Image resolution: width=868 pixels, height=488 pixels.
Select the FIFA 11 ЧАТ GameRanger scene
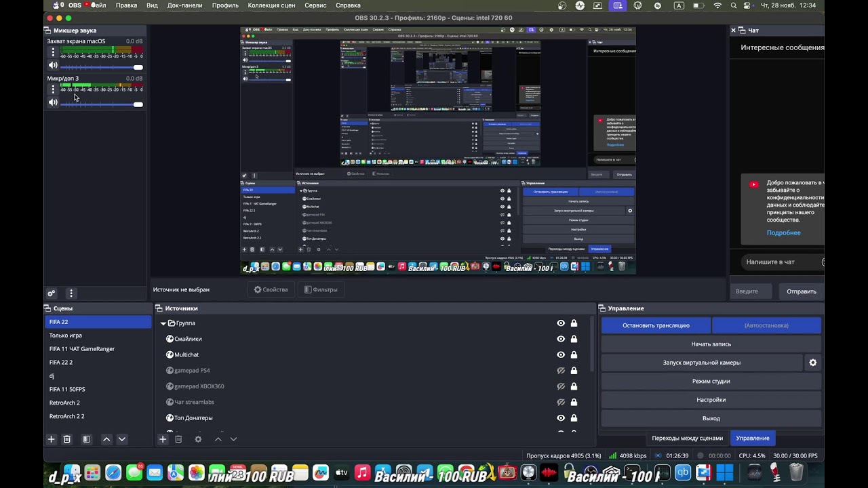tap(98, 349)
